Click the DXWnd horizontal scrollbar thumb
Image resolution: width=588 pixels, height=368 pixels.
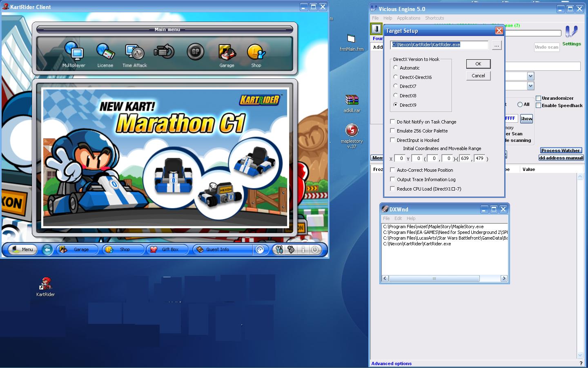434,278
